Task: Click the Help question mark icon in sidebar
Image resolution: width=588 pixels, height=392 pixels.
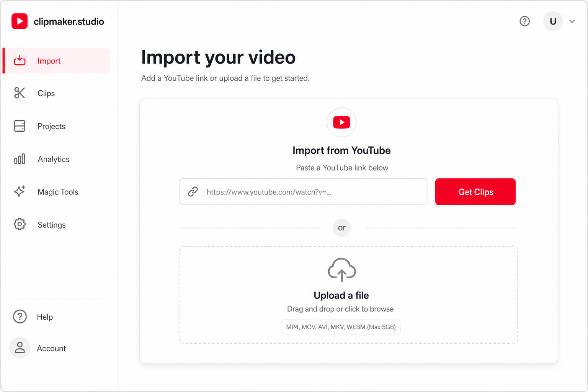Action: point(20,317)
